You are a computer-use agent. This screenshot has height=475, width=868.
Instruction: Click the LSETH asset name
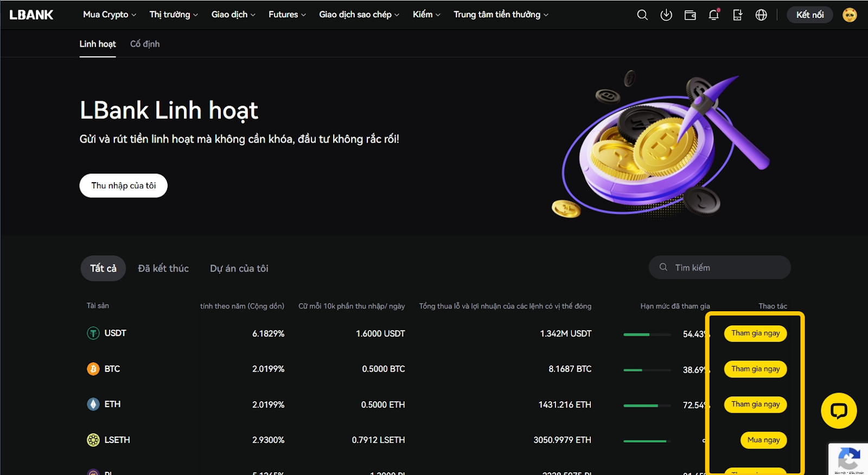(117, 440)
